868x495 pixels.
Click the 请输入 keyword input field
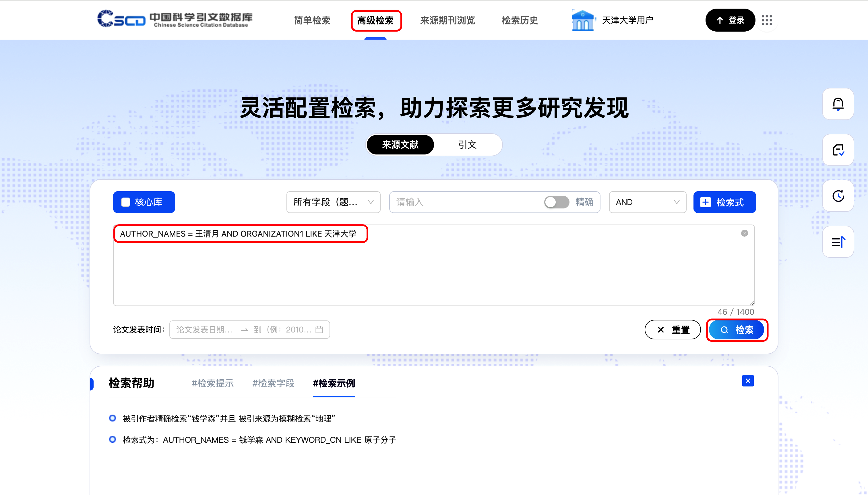pyautogui.click(x=466, y=202)
